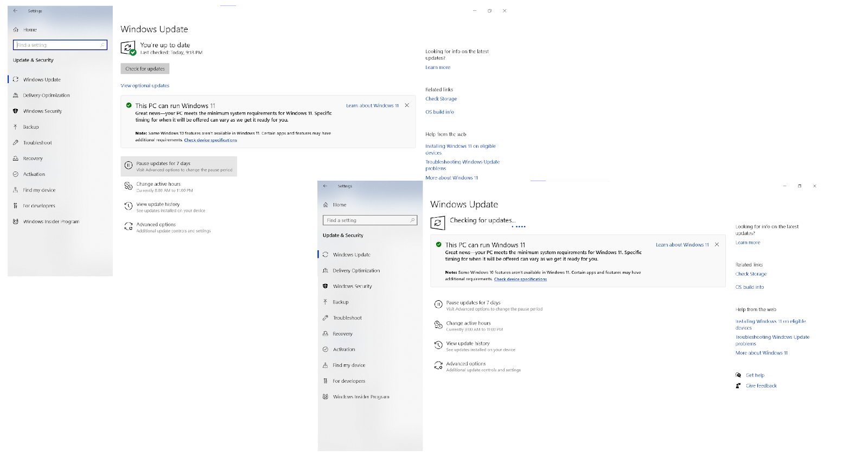This screenshot has width=868, height=475.
Task: Click Troubleshoot wrench icon in first window
Action: [16, 143]
